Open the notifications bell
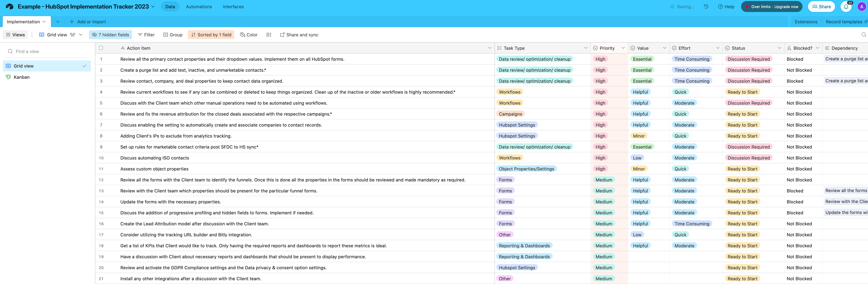 [846, 7]
